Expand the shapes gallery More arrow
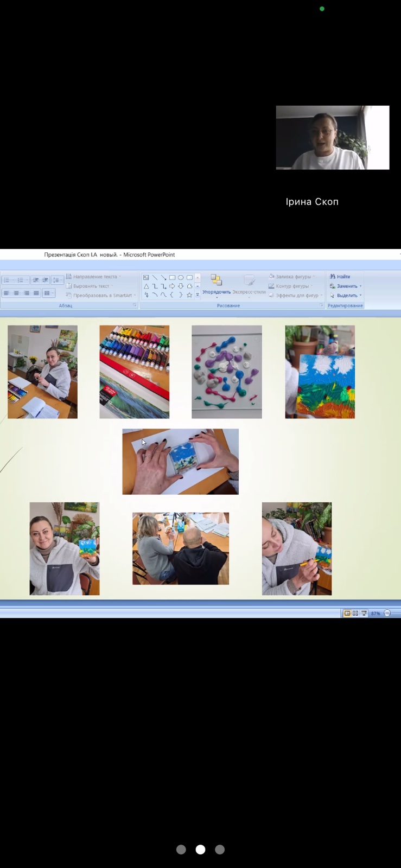 coord(198,295)
